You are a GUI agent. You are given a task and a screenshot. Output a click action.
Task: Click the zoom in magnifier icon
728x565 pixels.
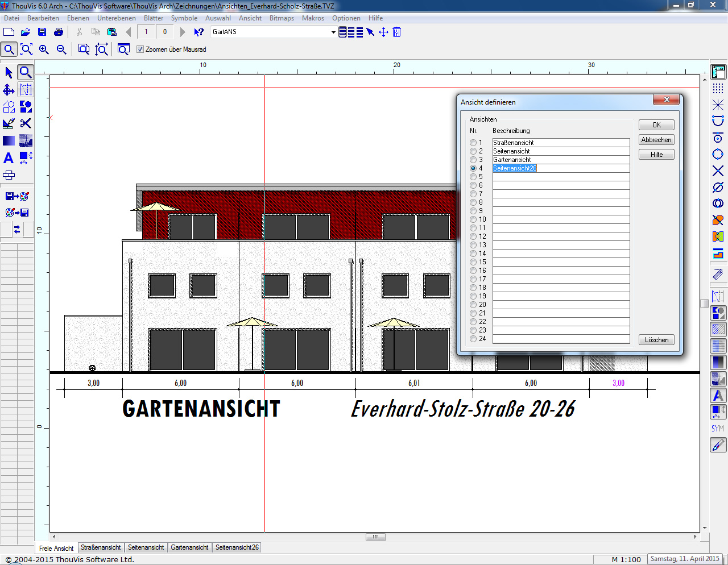pyautogui.click(x=44, y=50)
